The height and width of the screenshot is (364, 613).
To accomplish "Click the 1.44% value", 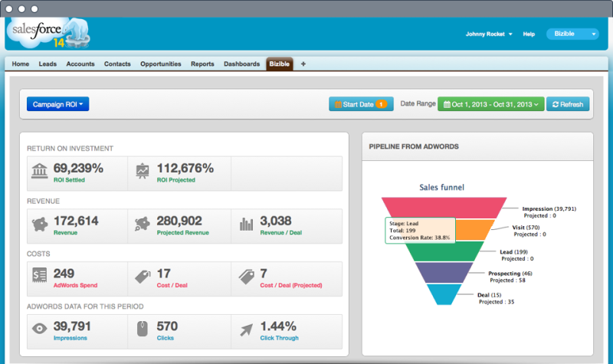I will coord(278,326).
